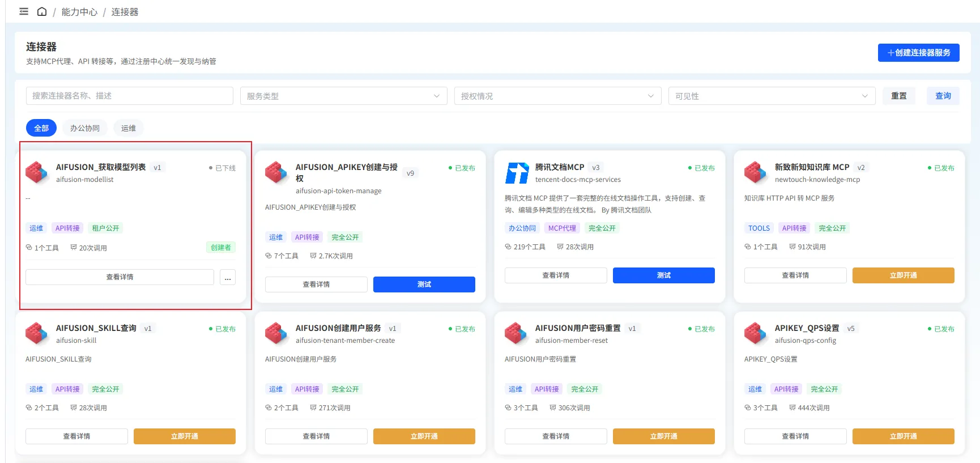
Task: Test the 腾讯文档MCP connector
Action: [x=664, y=275]
